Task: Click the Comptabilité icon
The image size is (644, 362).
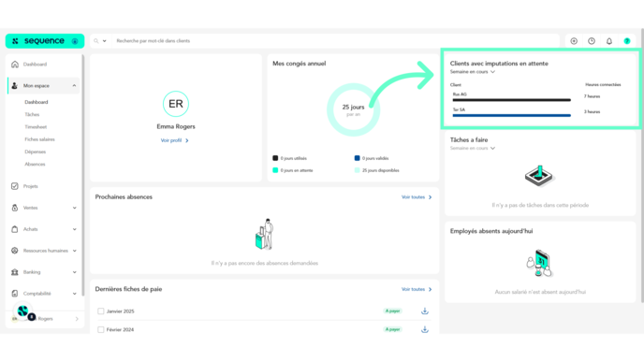Action: click(15, 294)
